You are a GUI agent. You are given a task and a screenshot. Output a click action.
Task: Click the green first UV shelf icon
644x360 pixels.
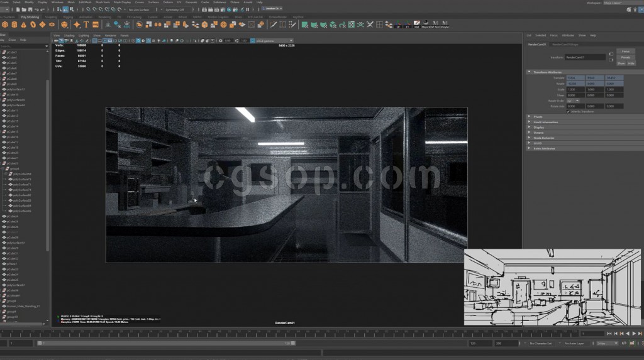coord(305,25)
